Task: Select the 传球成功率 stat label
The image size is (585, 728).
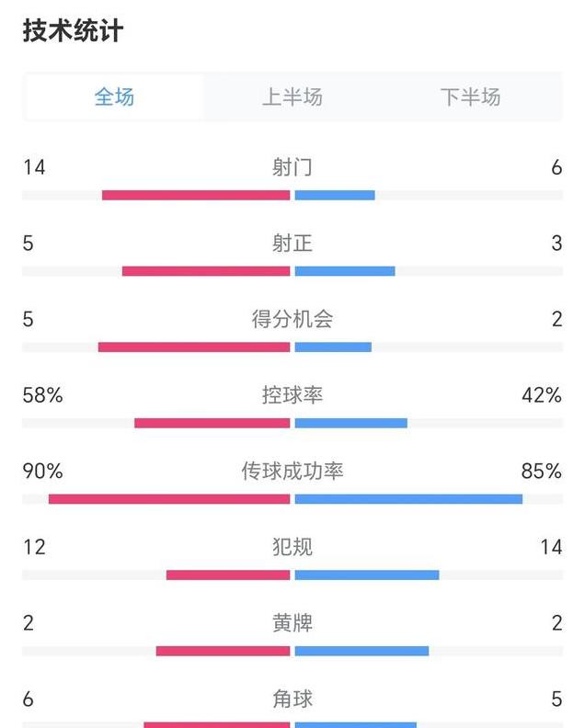Action: [292, 472]
